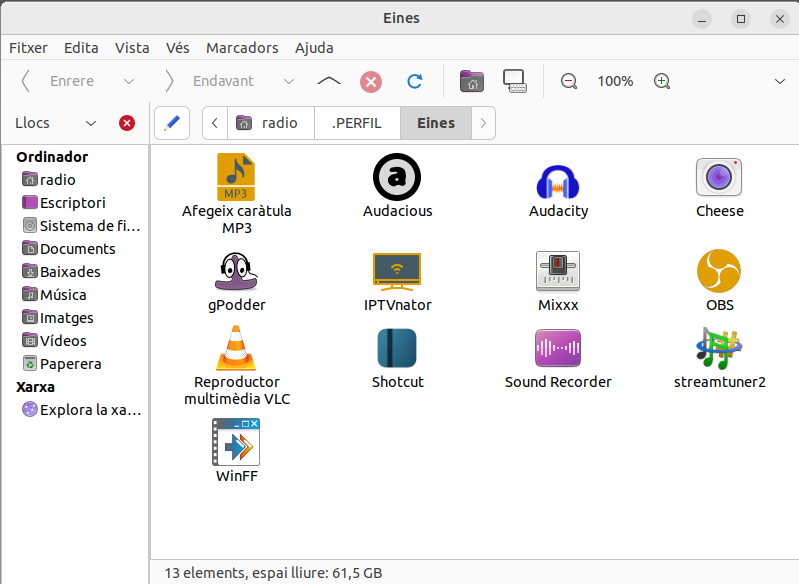Viewport: 799px width, 584px height.
Task: Open the Audacity application icon
Action: coord(558,181)
